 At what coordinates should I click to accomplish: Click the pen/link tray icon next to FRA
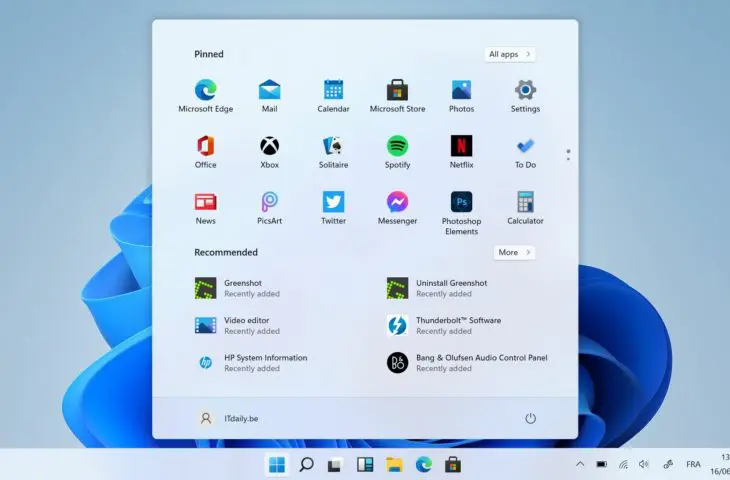pos(668,464)
